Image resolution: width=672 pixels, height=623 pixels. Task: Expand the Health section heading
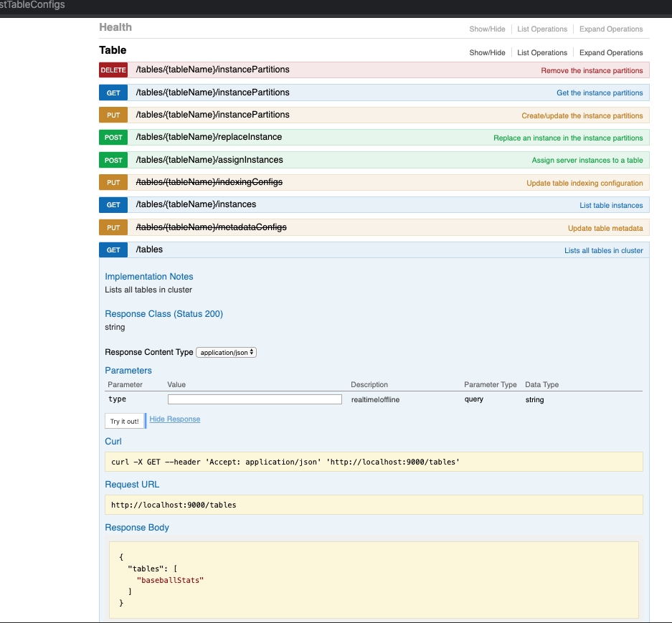[115, 27]
